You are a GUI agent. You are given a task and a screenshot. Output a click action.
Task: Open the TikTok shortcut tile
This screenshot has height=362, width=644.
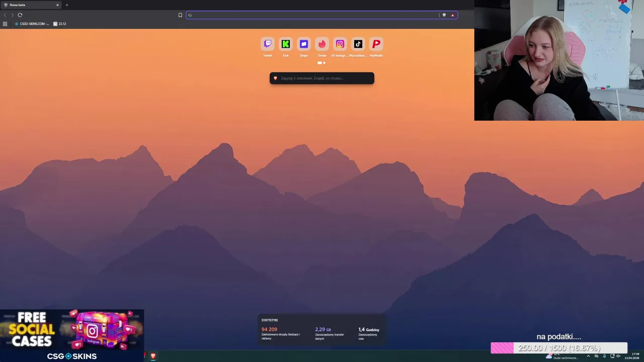coord(358,44)
